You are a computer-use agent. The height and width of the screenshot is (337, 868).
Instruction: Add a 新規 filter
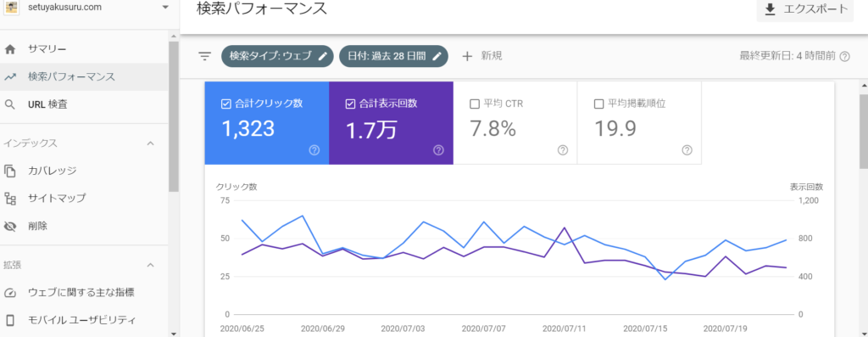482,56
